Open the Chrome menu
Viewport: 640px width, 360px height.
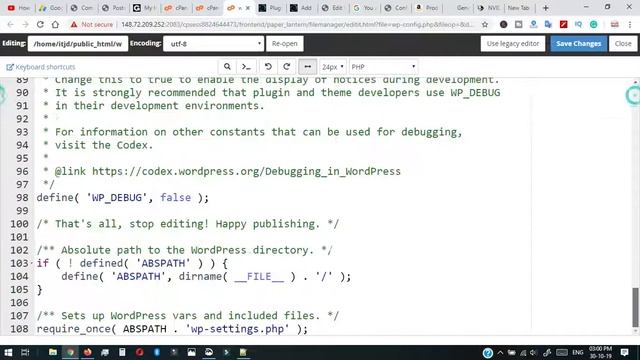click(630, 24)
